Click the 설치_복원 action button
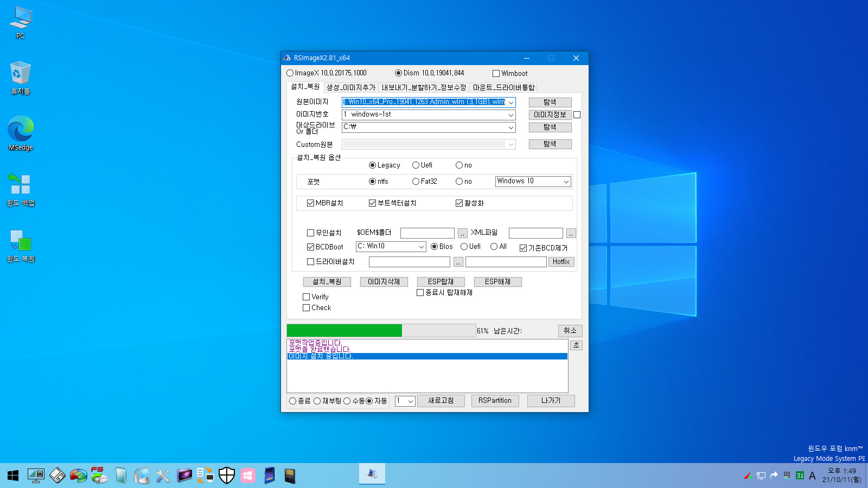This screenshot has width=868, height=488. point(327,282)
